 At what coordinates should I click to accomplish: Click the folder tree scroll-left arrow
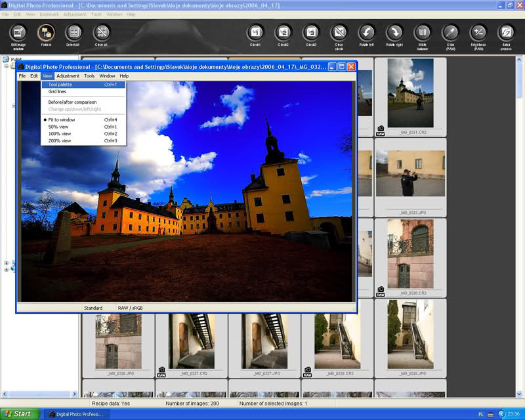[5, 394]
